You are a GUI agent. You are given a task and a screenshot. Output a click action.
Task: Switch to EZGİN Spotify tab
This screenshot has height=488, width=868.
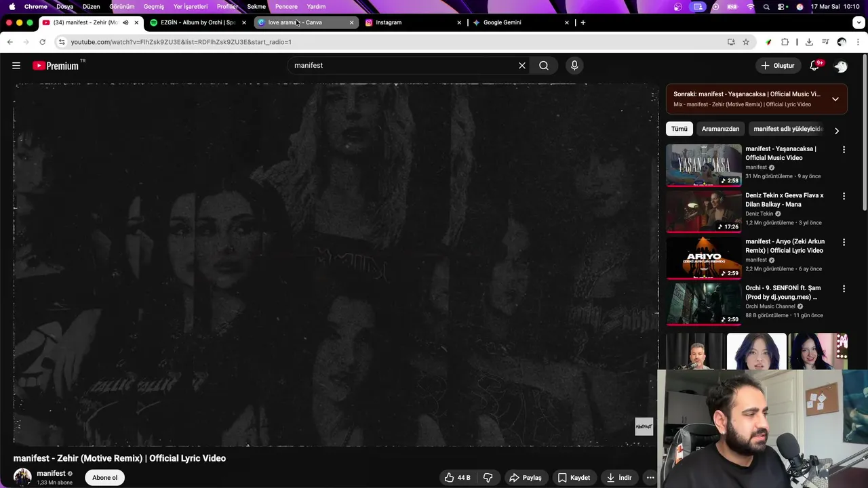pyautogui.click(x=198, y=22)
